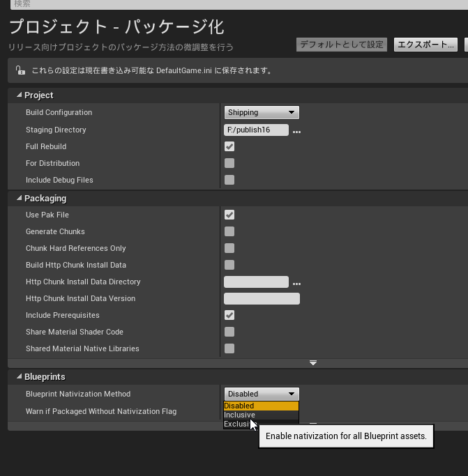Open Build Configuration Shipping dropdown
The image size is (468, 476).
coord(262,112)
